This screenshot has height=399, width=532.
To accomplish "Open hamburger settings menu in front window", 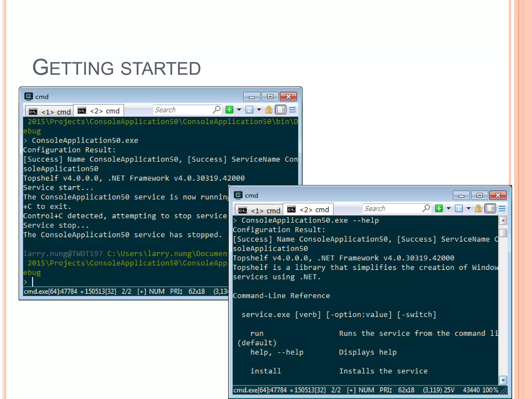I will [x=502, y=208].
